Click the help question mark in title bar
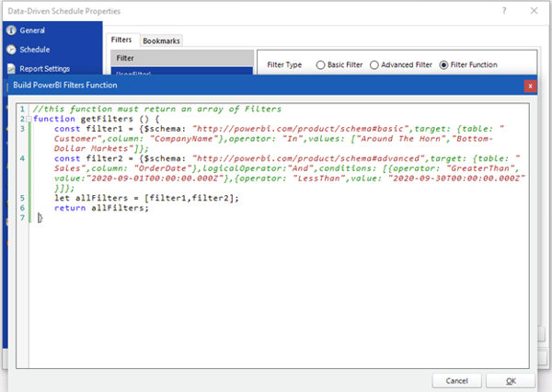The height and width of the screenshot is (392, 552). coord(504,11)
